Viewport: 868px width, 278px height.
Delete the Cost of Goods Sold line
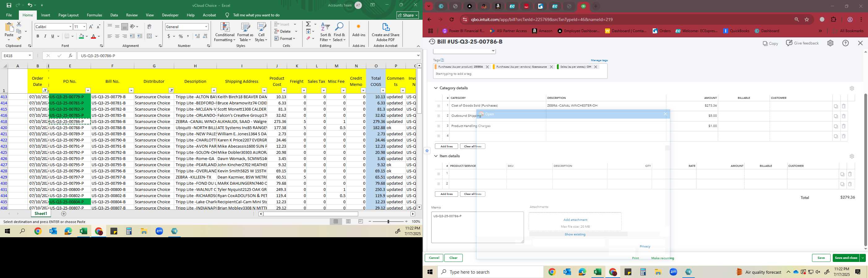844,106
